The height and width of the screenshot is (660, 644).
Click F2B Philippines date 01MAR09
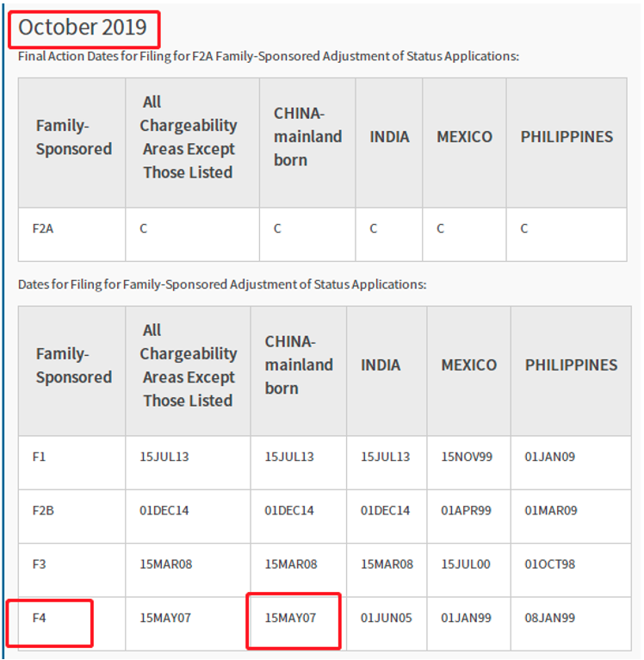click(551, 511)
